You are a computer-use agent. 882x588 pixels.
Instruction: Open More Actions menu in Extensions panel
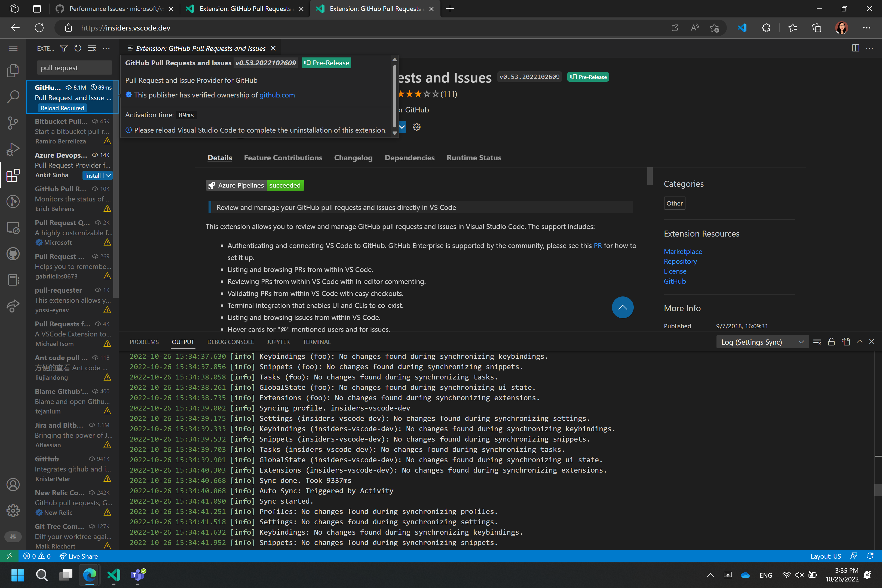pos(106,48)
